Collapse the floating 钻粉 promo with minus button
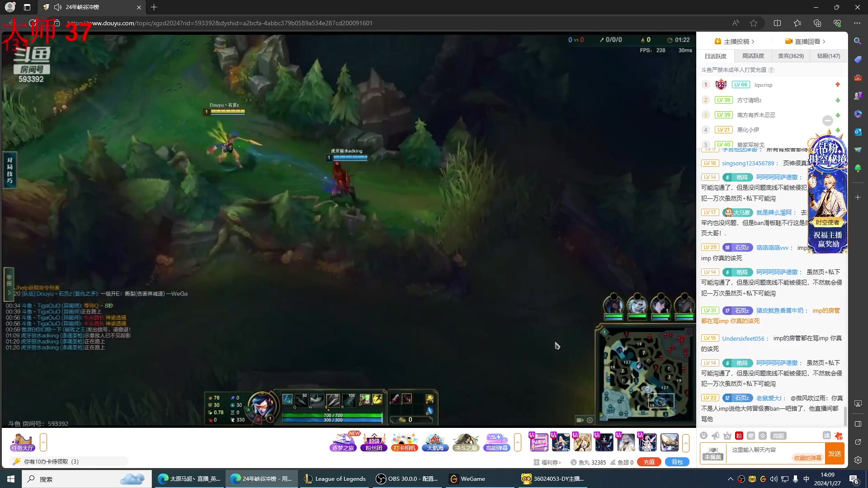 pyautogui.click(x=828, y=121)
